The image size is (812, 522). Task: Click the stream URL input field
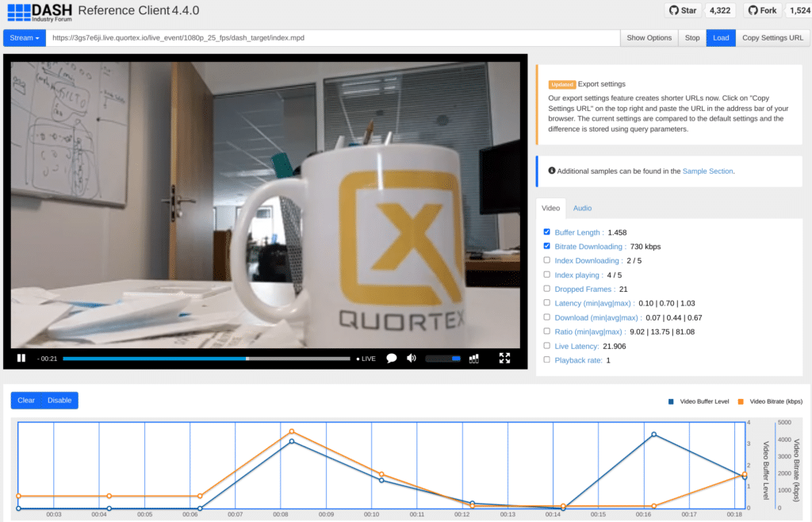333,38
